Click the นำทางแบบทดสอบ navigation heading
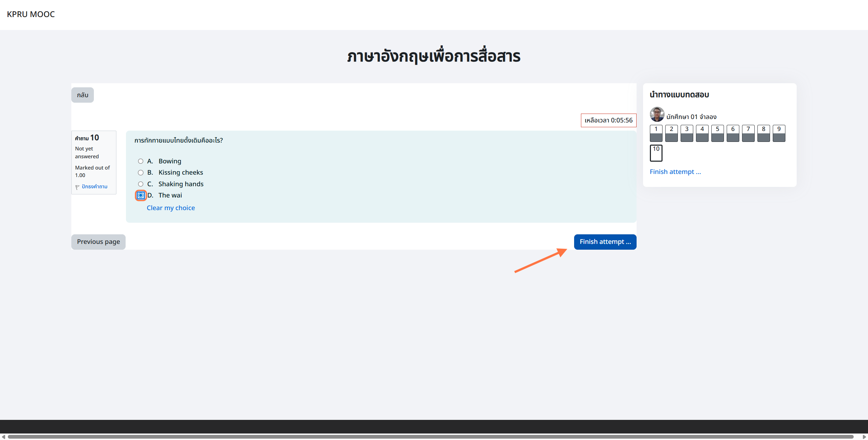Screen dimensions: 868x440 click(x=679, y=95)
